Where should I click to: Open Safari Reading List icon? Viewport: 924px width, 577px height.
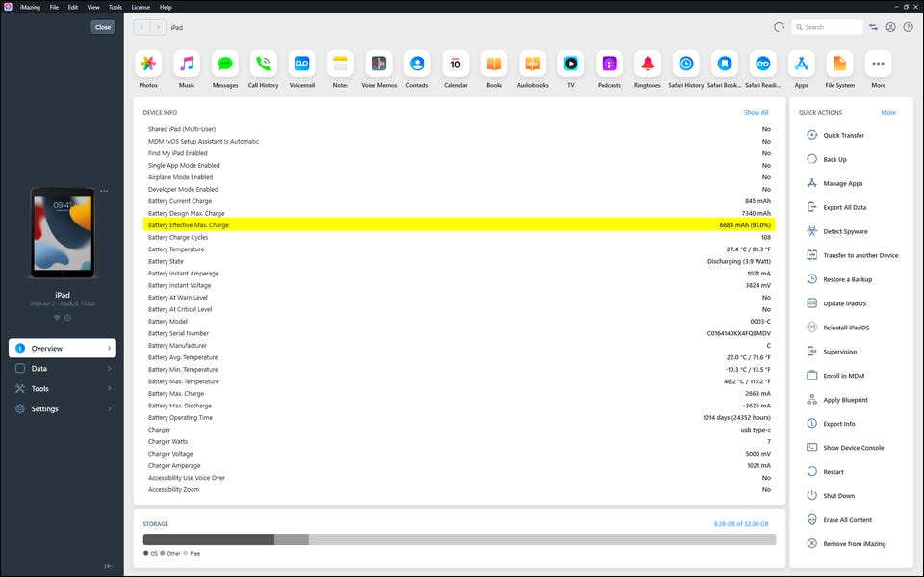[763, 64]
